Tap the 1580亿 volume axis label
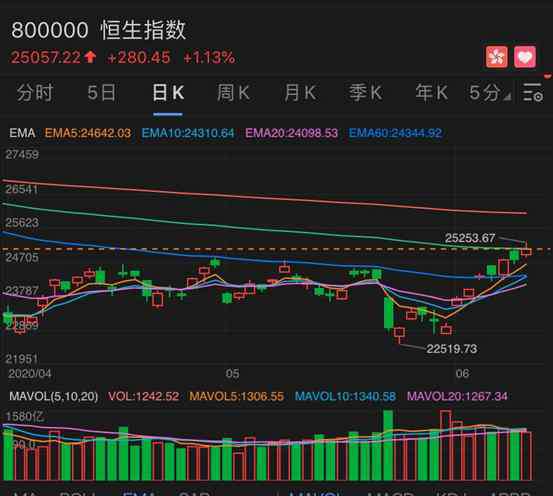The height and width of the screenshot is (496, 553). (25, 417)
